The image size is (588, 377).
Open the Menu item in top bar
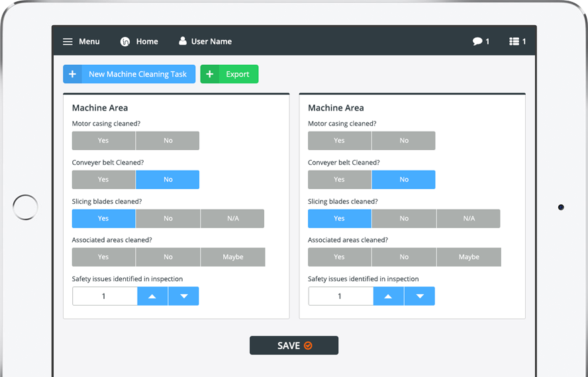(x=89, y=42)
